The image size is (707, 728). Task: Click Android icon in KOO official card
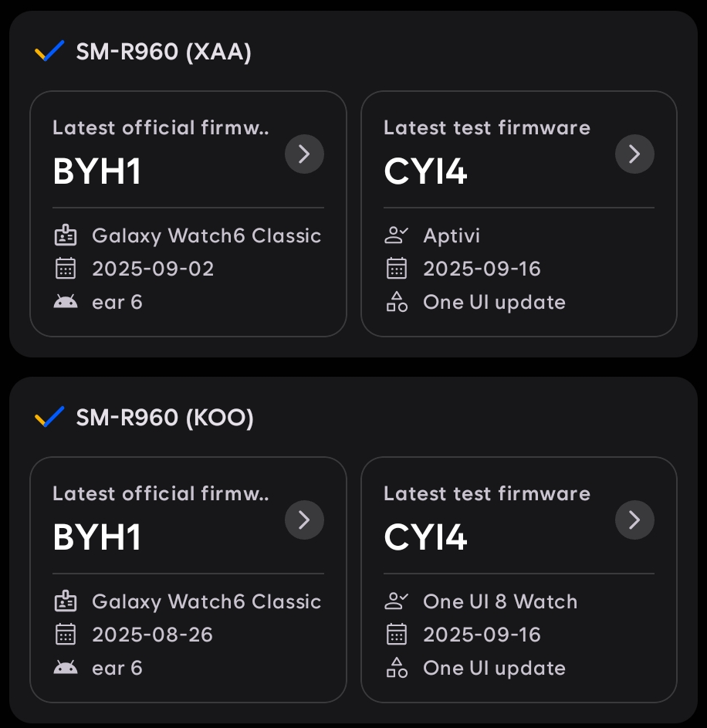click(x=66, y=668)
